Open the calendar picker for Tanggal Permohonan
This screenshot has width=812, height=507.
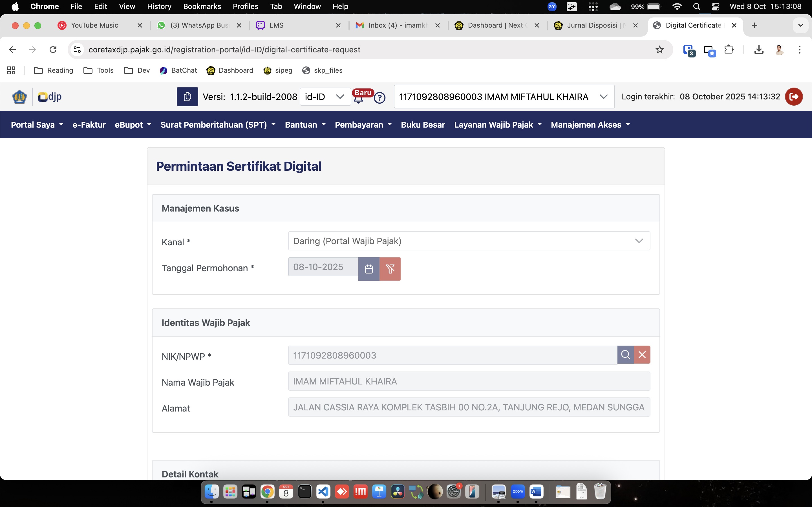pos(369,269)
